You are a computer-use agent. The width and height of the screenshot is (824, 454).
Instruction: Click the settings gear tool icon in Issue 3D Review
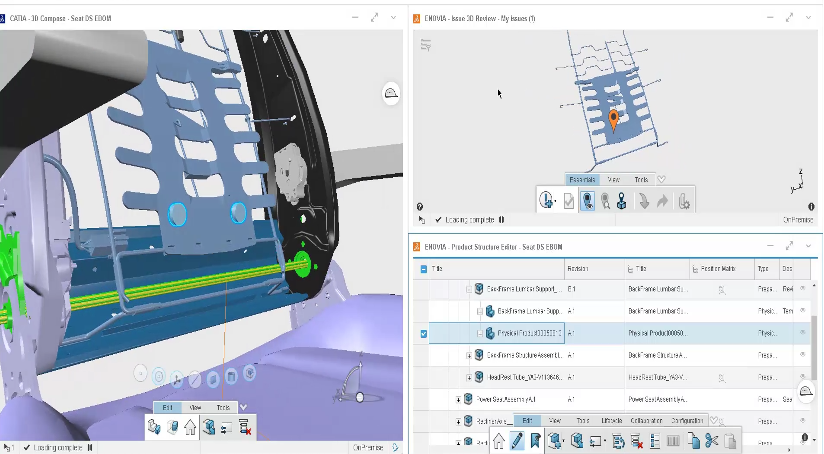tap(684, 201)
